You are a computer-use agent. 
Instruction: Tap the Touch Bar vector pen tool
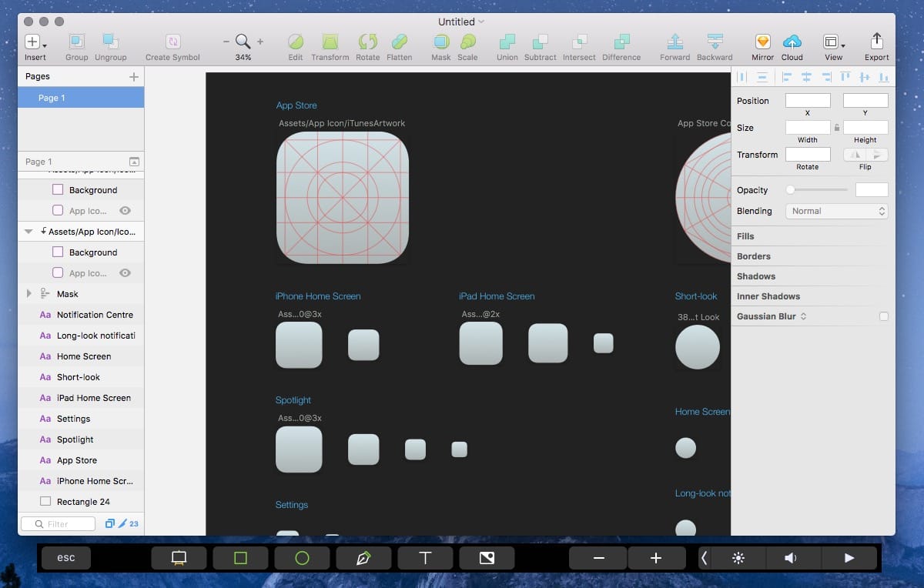click(x=363, y=558)
